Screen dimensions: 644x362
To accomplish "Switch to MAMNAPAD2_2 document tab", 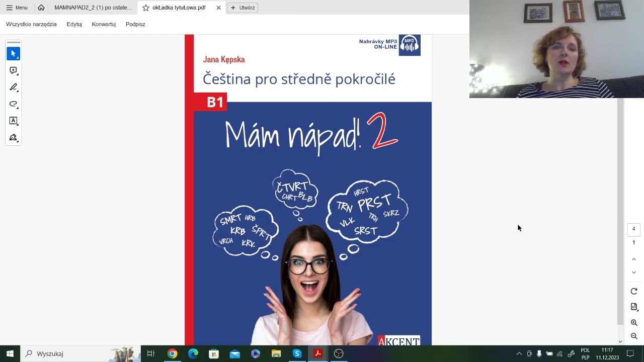I will (x=93, y=8).
